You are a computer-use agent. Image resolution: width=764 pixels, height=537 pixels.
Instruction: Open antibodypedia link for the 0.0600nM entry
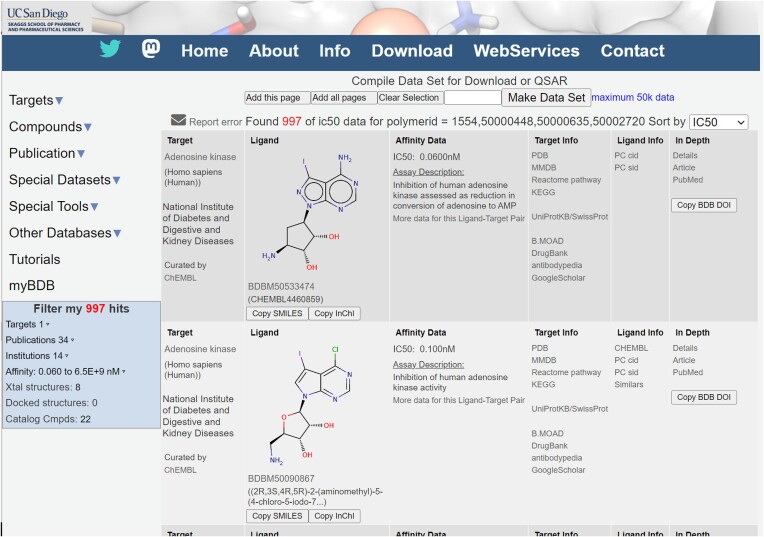tap(556, 265)
